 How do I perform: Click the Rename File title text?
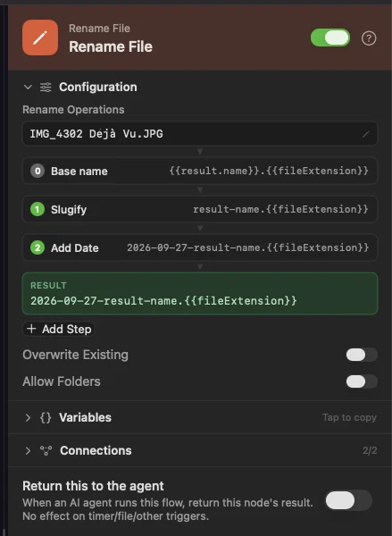point(111,46)
